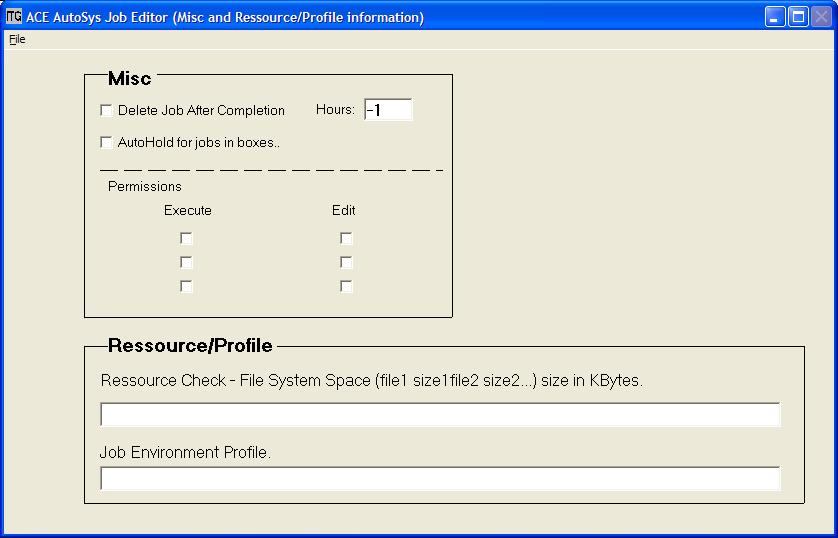Screen dimensions: 838x538
Task: Check the second Execute permission checkbox
Action: pyautogui.click(x=186, y=262)
